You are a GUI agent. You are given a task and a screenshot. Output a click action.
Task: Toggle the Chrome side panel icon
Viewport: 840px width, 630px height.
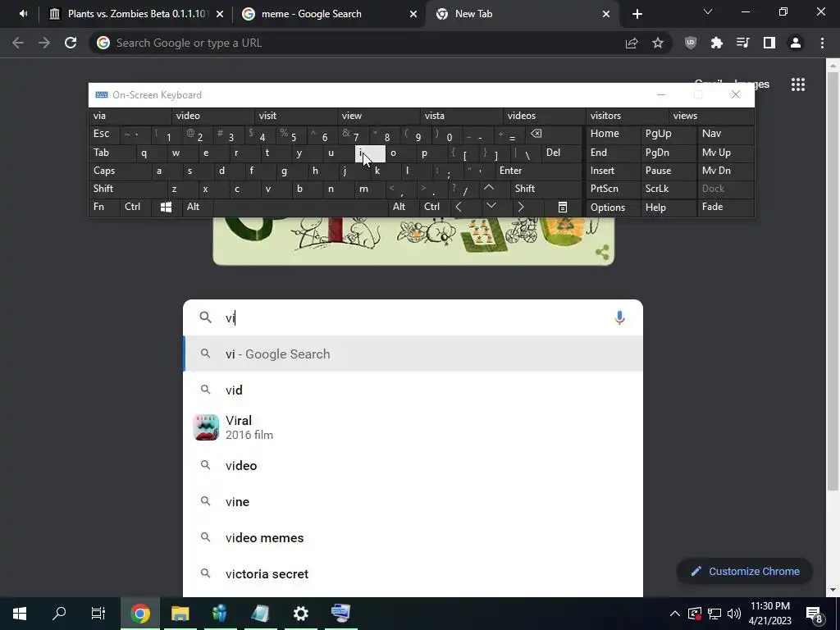[x=769, y=43]
